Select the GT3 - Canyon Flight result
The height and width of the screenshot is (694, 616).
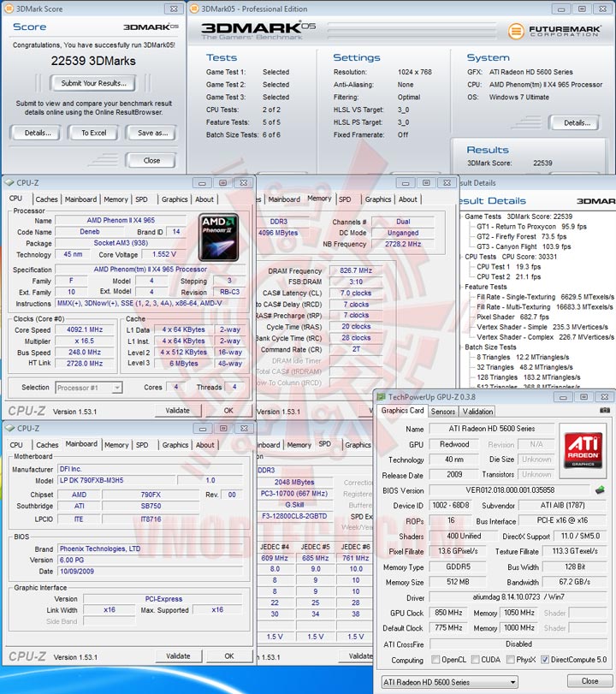point(524,246)
